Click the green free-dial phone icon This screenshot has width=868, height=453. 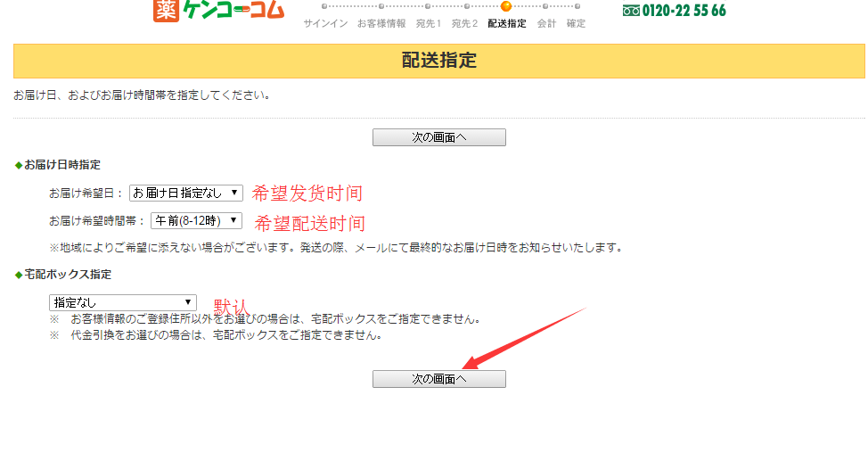631,11
